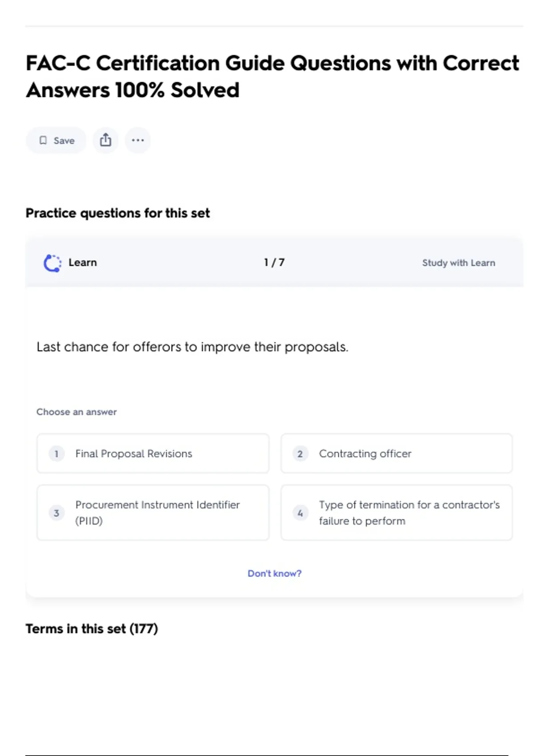The width and height of the screenshot is (534, 756).
Task: Select the termination for failure to perform answer
Action: point(409,513)
